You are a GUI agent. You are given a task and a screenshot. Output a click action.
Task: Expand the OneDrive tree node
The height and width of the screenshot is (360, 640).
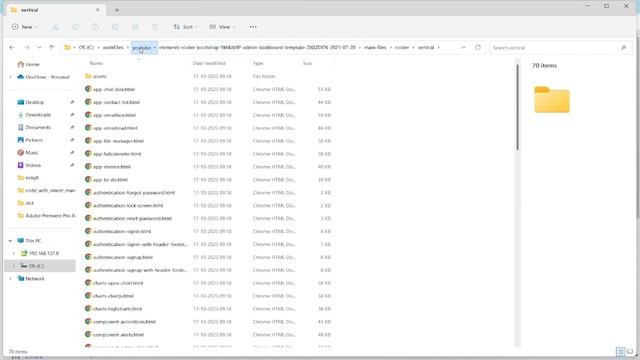[11, 77]
